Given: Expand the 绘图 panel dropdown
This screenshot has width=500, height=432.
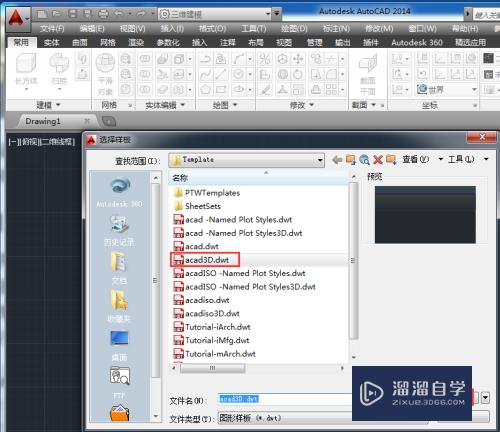Looking at the screenshot, I should 225,105.
